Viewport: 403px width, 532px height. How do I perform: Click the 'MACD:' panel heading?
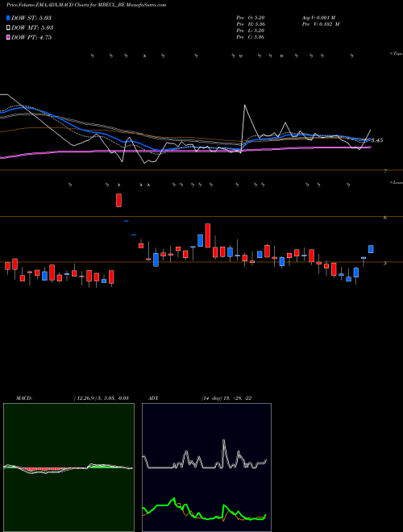click(x=24, y=398)
